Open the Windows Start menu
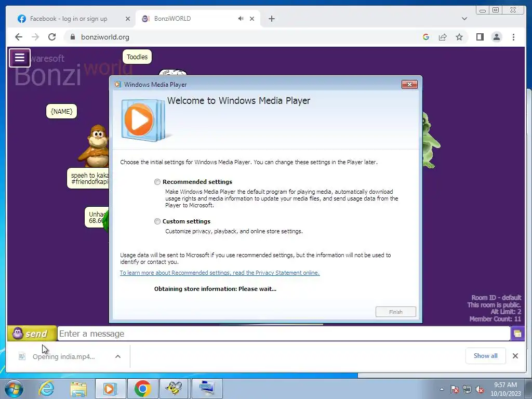The image size is (532, 399). coord(14,389)
